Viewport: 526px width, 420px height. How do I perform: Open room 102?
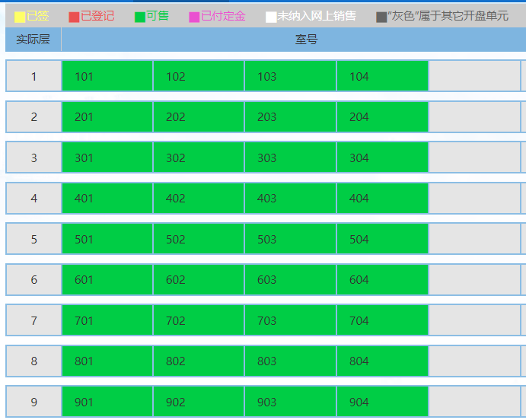[x=199, y=76]
